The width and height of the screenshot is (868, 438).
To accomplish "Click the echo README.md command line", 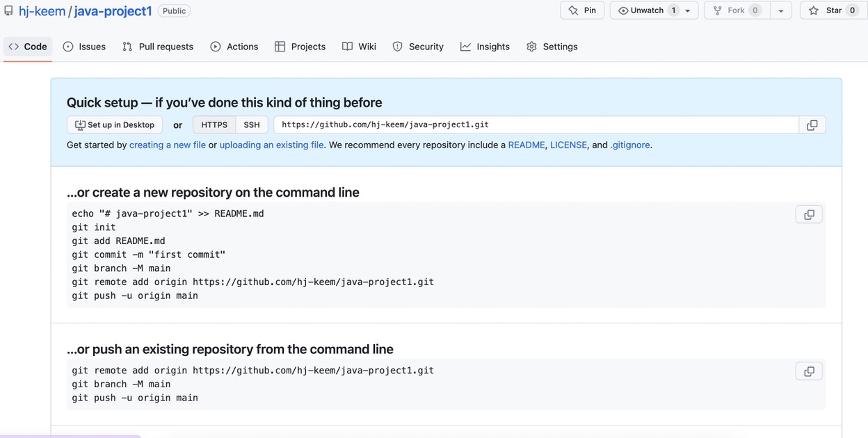I will [x=168, y=213].
